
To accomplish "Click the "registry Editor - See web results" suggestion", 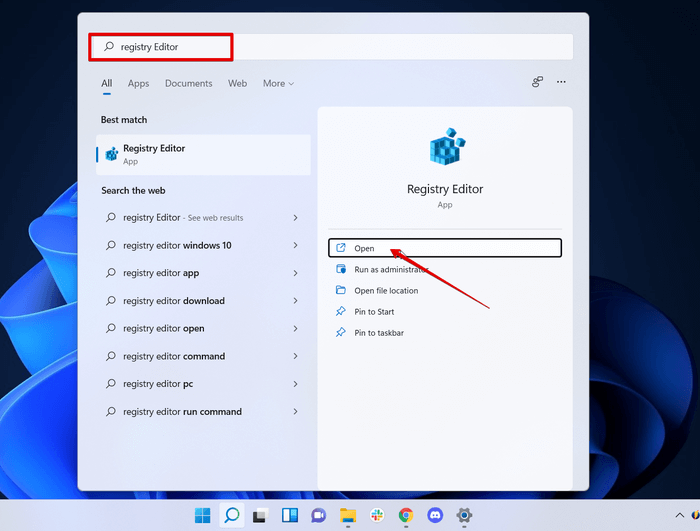I will click(183, 217).
